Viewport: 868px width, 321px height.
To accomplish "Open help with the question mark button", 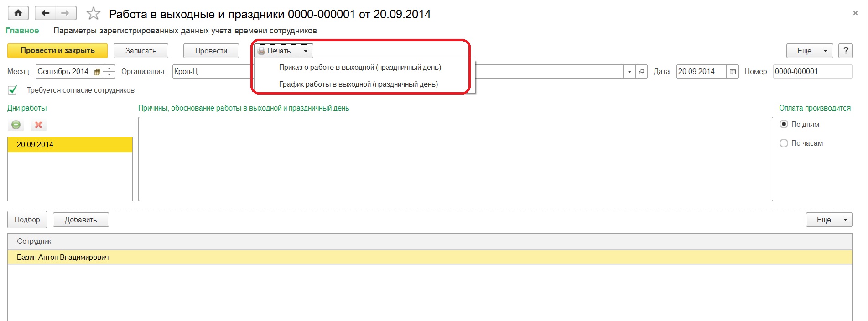I will pos(846,51).
